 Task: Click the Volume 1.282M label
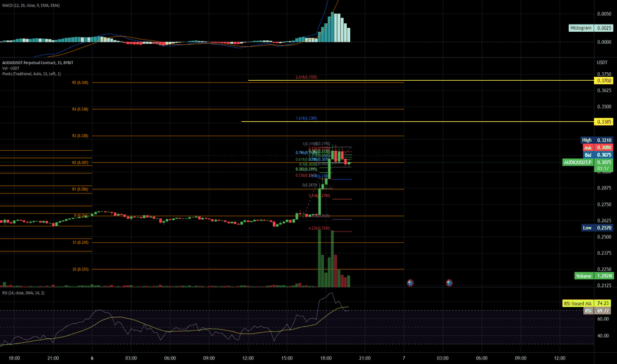tap(594, 276)
